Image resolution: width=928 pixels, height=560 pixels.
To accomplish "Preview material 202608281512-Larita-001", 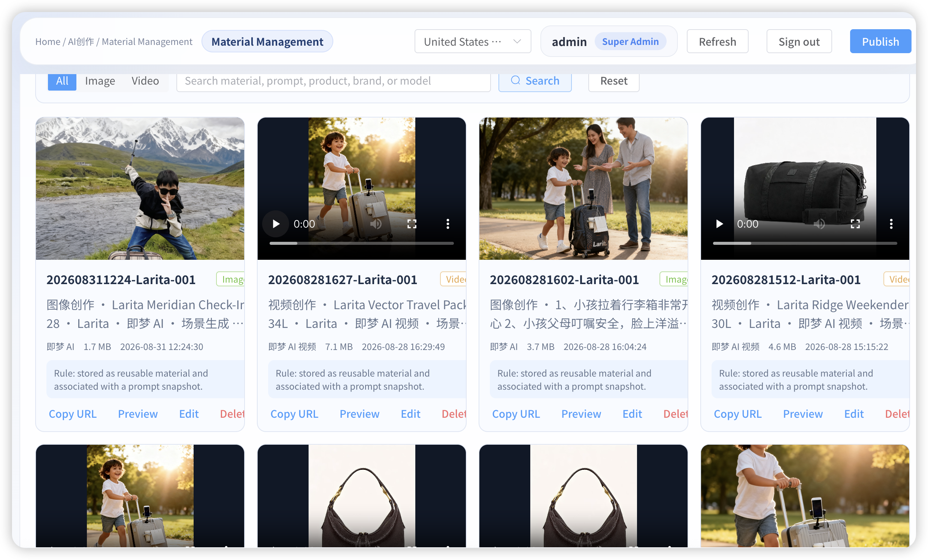I will click(x=803, y=414).
